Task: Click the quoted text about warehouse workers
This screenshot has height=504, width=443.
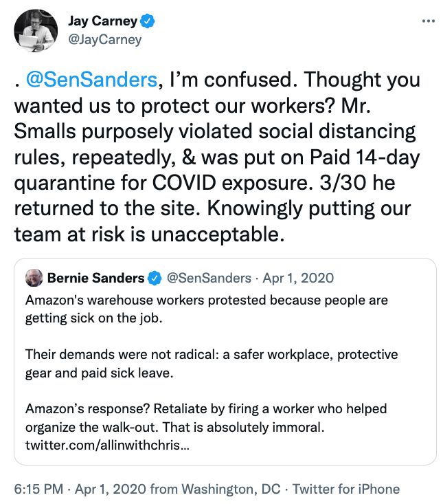Action: click(x=206, y=308)
